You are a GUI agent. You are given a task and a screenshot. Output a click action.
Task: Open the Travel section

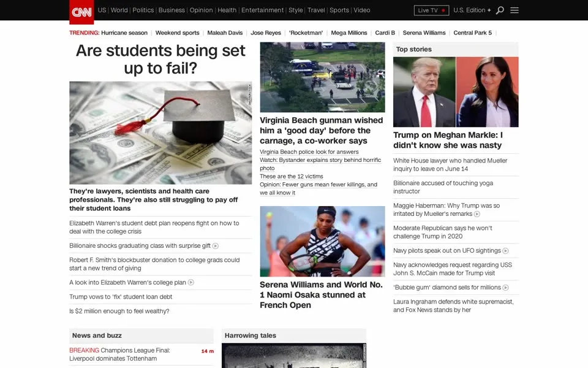tap(316, 10)
